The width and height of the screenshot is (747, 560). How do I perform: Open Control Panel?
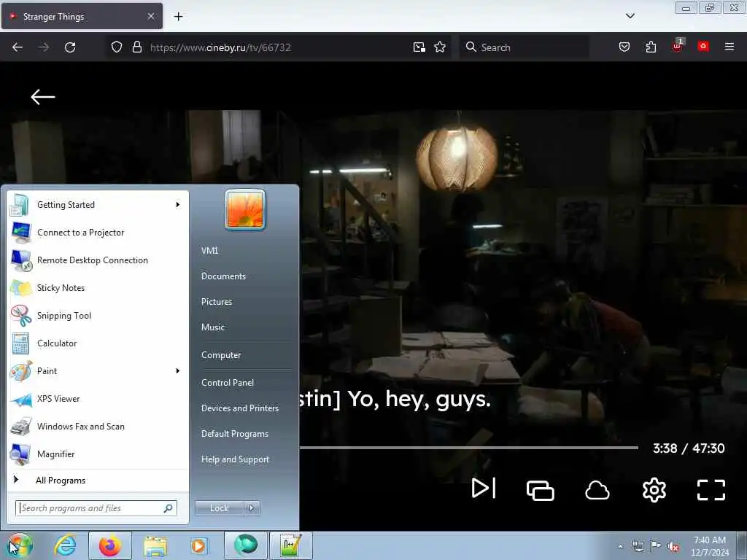point(228,383)
